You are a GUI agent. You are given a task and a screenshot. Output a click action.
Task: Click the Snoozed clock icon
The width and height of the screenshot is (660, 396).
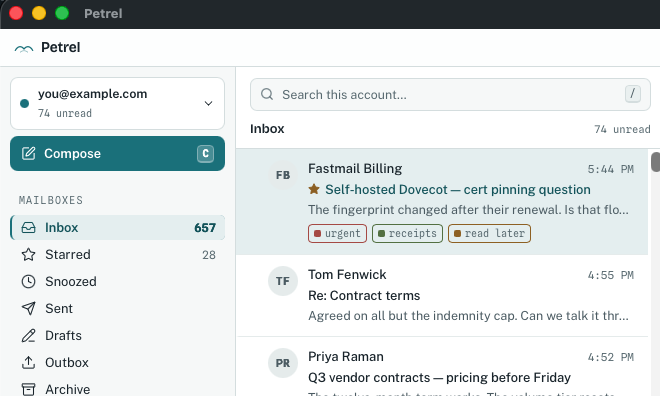(x=29, y=282)
